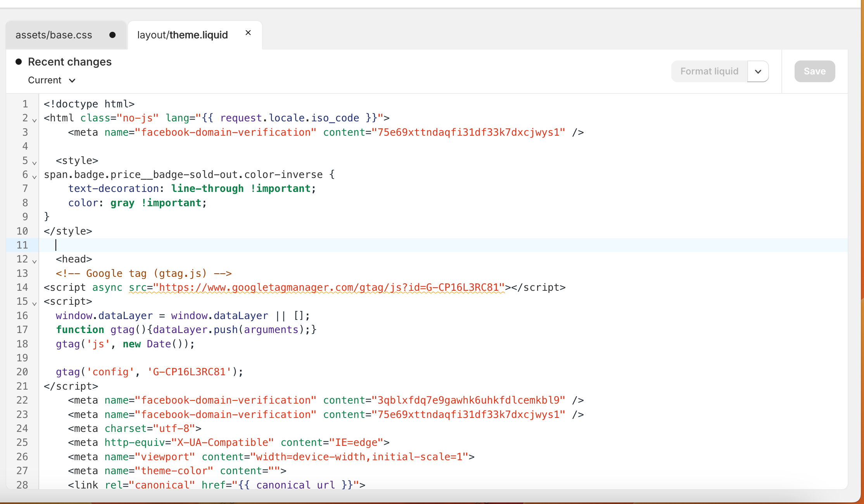The image size is (864, 504).
Task: Click the Format liquid button
Action: (x=709, y=71)
